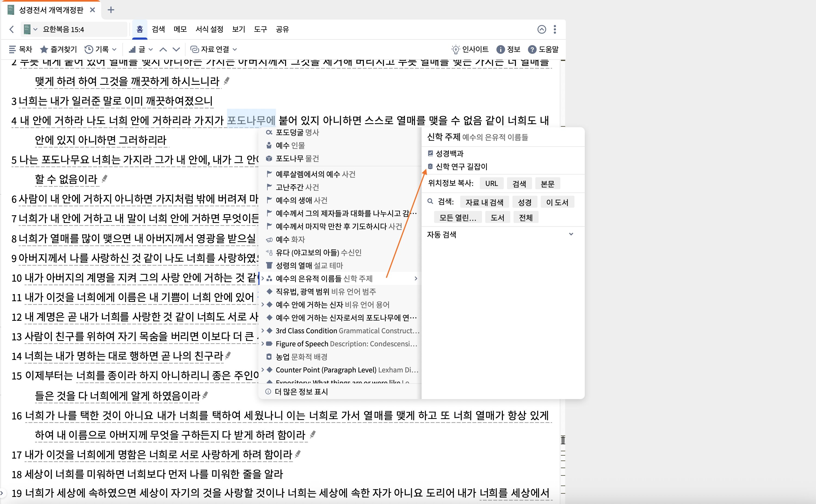This screenshot has height=504, width=816.
Task: Select 예수께서 마지막 만찬 후 기도하시다 entry
Action: click(x=340, y=226)
